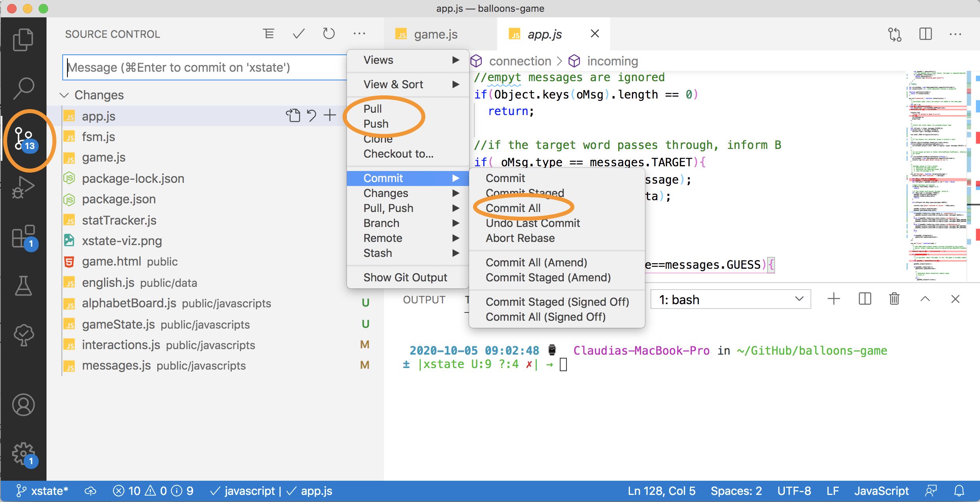Click the incoming breadcrumb

point(612,61)
